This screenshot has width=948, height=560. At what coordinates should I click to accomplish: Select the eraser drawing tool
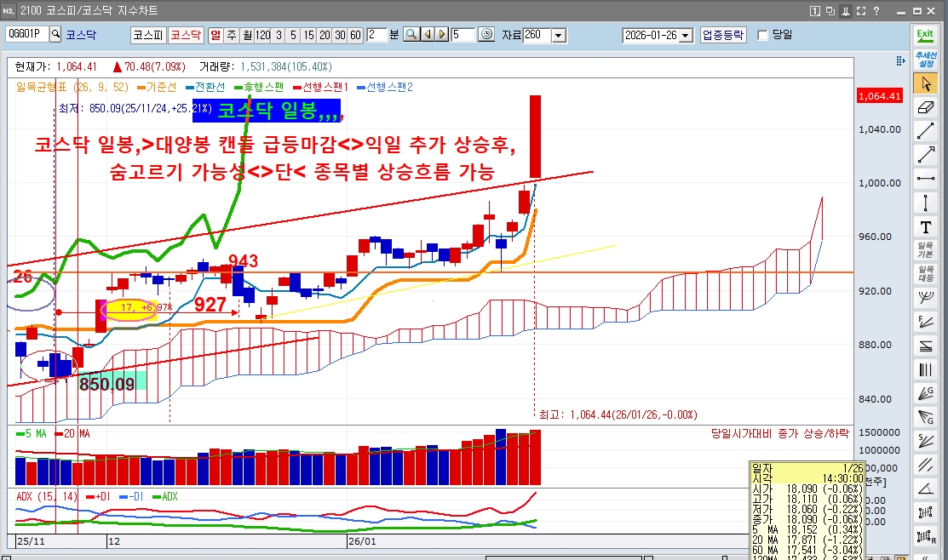click(x=926, y=107)
